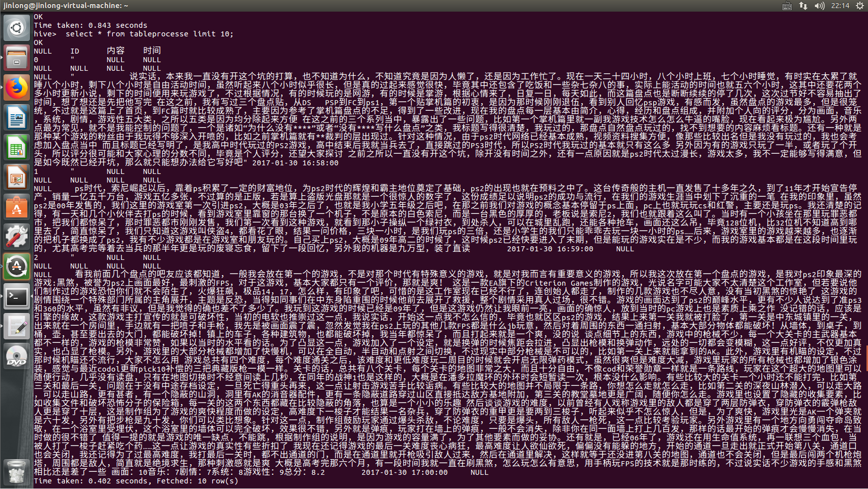
Task: Launch the Files manager from launcher
Action: pyautogui.click(x=17, y=57)
